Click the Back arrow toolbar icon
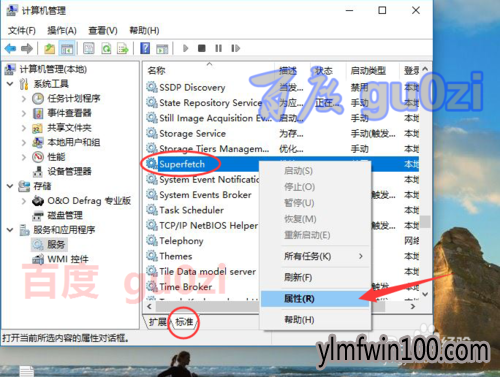The width and height of the screenshot is (500, 377). [x=10, y=49]
